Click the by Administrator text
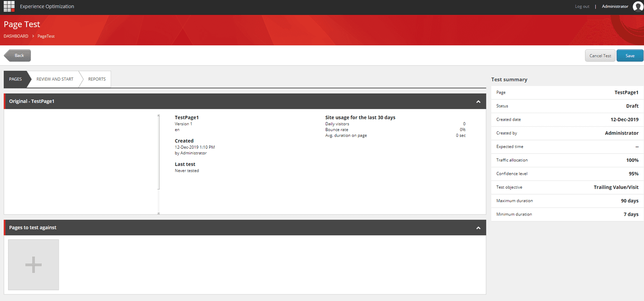Screen dimensions: 644x301 coord(191,153)
